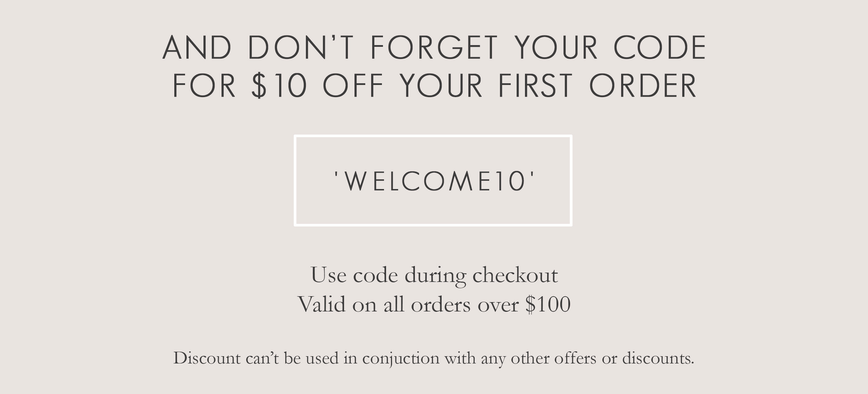Click the word 'checkout'
The image size is (868, 394).
coord(515,275)
